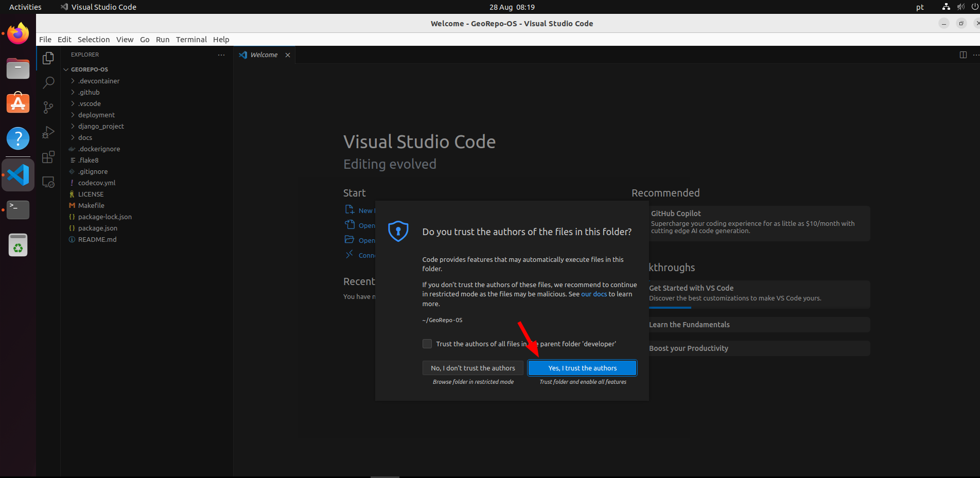Open the Help menu
Screen dimensions: 980x478
pyautogui.click(x=221, y=40)
